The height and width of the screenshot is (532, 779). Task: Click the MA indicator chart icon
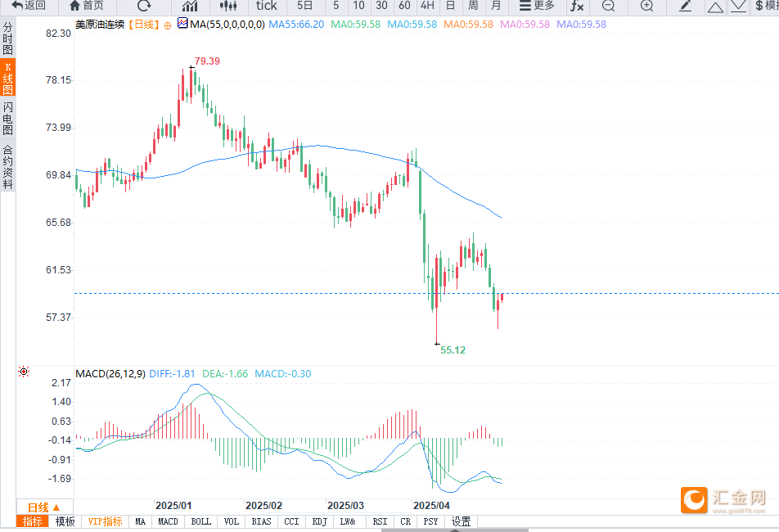182,23
